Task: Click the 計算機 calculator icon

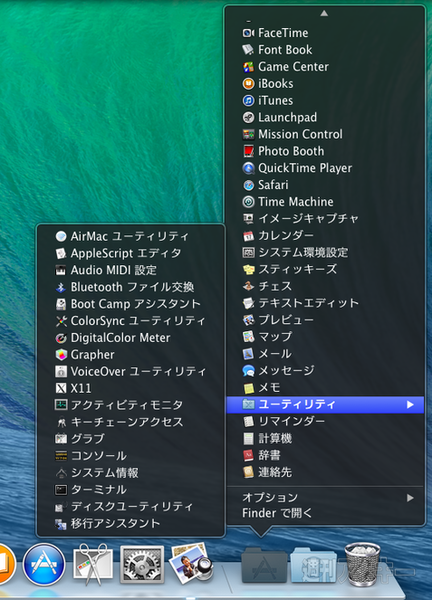Action: [x=248, y=439]
